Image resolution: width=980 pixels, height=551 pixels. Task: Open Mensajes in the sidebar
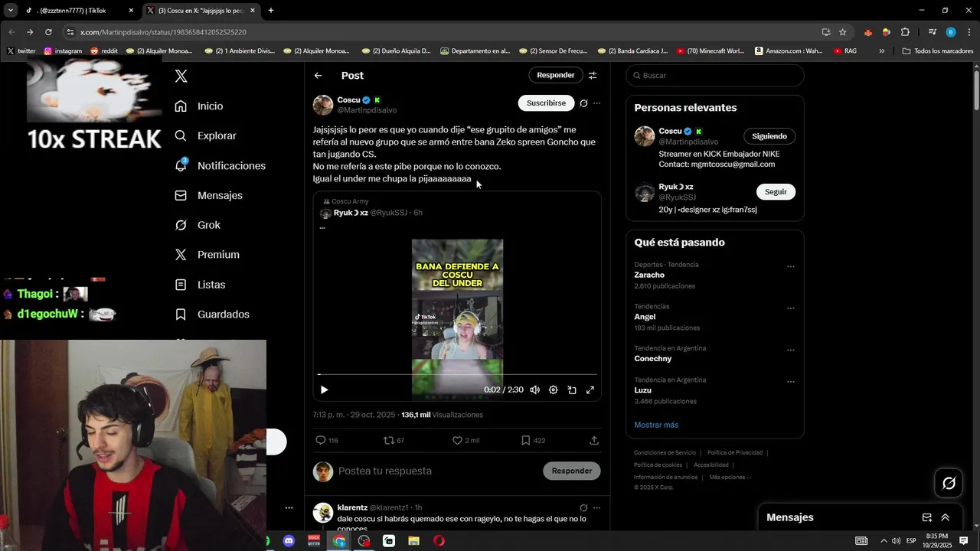coord(208,196)
